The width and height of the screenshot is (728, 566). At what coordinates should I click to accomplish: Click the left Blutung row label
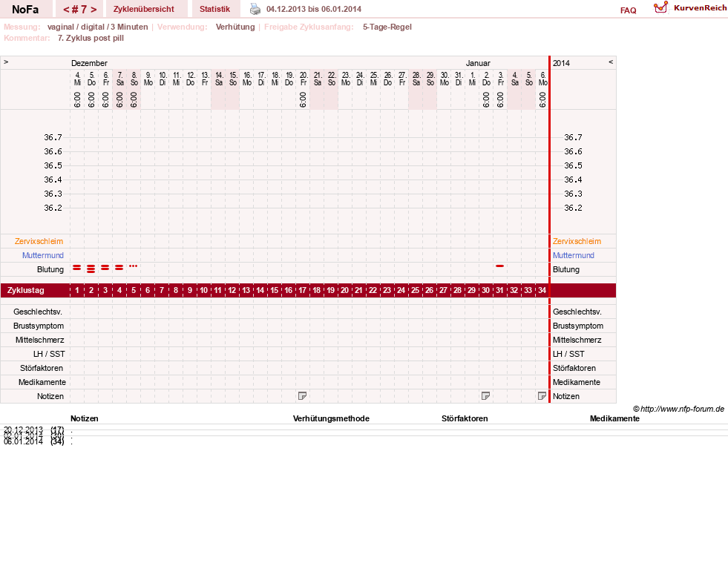[x=50, y=269]
